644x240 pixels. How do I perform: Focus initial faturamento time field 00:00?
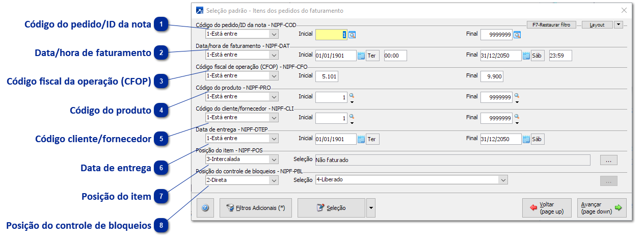pyautogui.click(x=395, y=56)
